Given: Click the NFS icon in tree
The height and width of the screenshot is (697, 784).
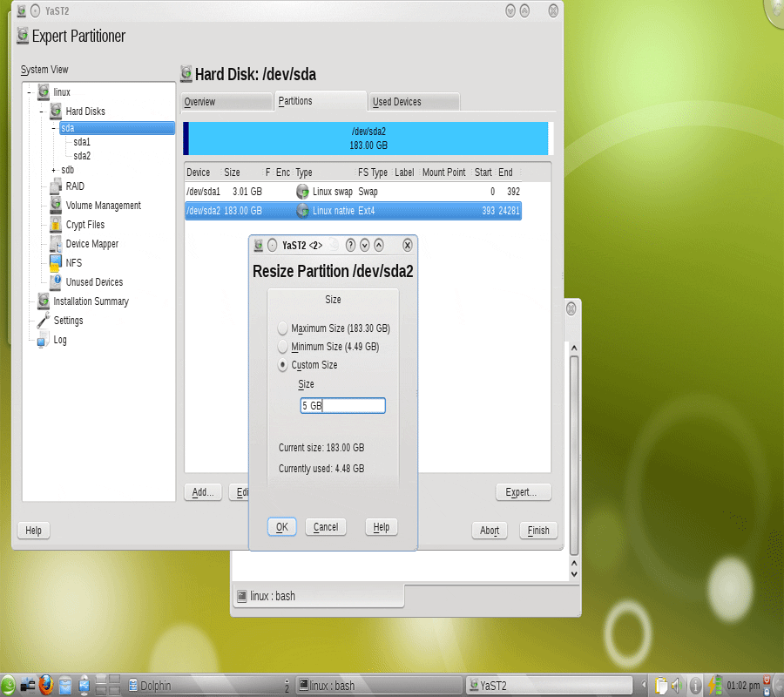Looking at the screenshot, I should [56, 262].
